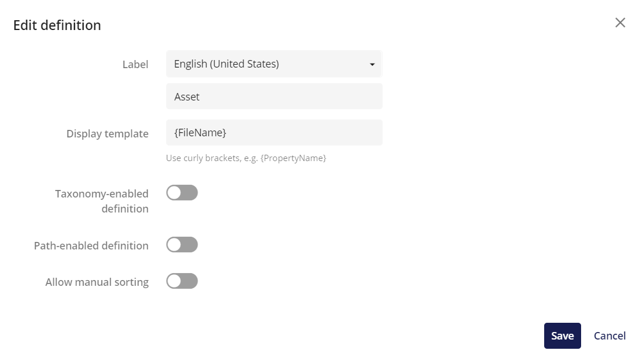This screenshot has width=644, height=358.
Task: Enable Path-enabled definition
Action: (x=182, y=245)
